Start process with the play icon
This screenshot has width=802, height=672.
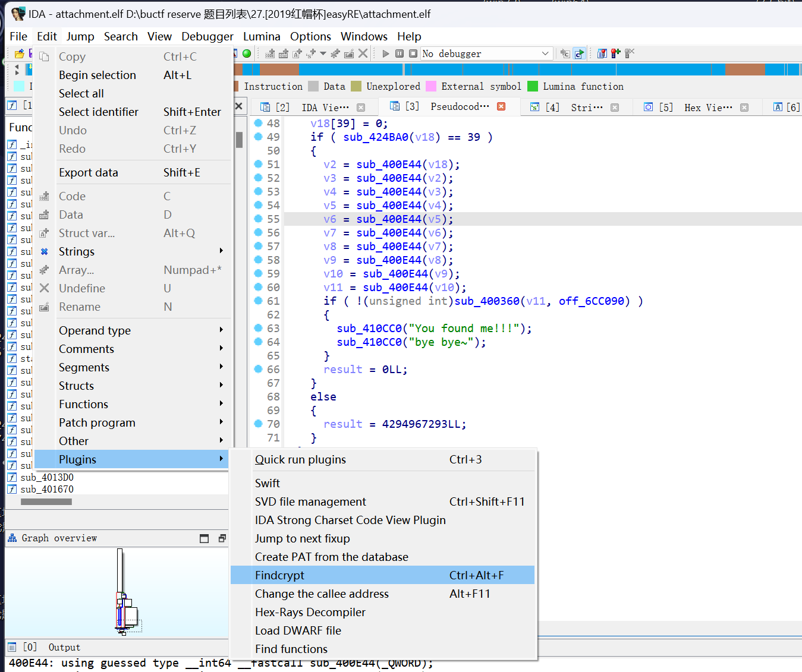(x=386, y=53)
